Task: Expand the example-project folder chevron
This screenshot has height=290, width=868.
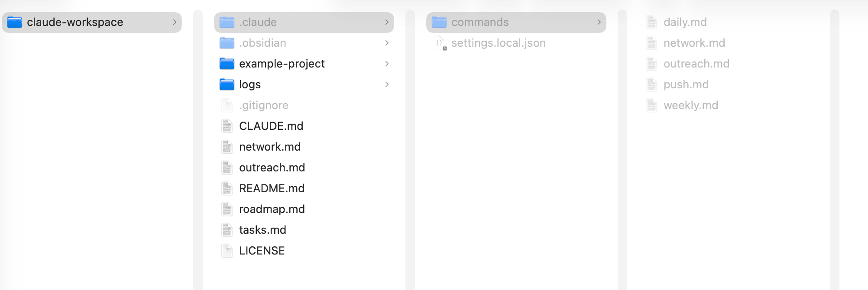Action: 387,64
